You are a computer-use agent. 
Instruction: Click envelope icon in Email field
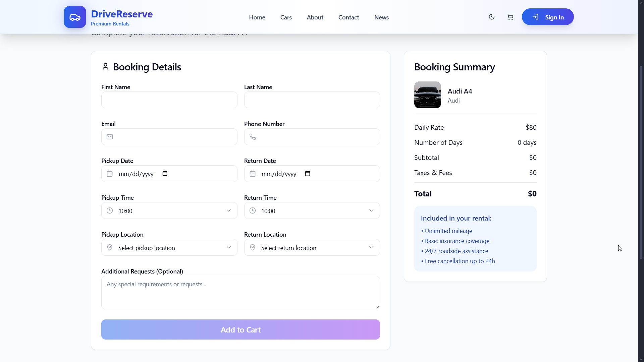[x=110, y=137]
